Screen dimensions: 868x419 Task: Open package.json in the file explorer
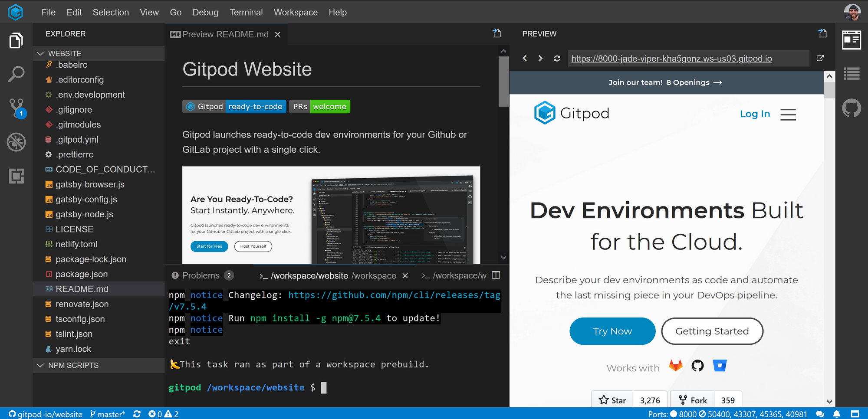pos(99,274)
